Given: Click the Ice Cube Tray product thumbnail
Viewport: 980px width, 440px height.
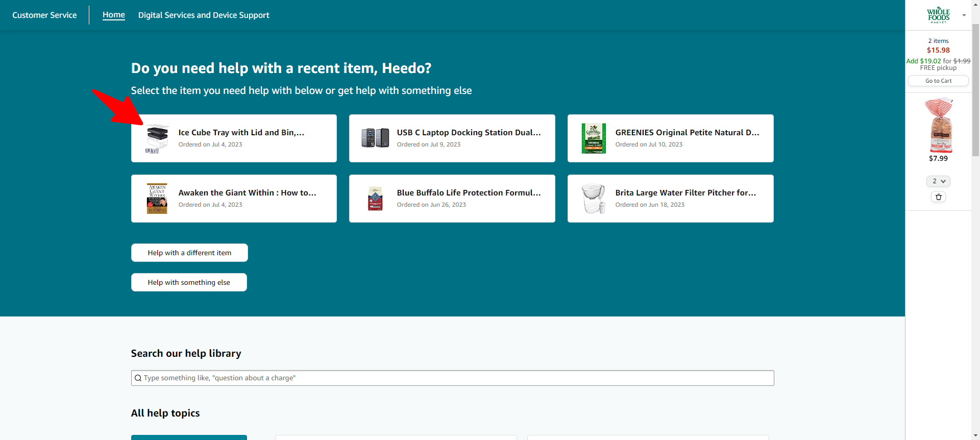Looking at the screenshot, I should pyautogui.click(x=157, y=138).
